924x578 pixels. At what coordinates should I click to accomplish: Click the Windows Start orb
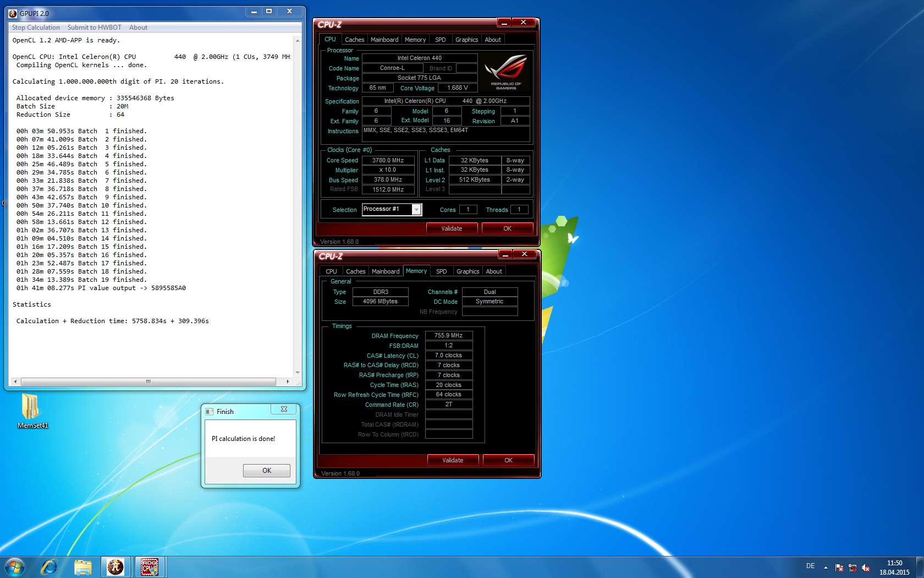[15, 567]
